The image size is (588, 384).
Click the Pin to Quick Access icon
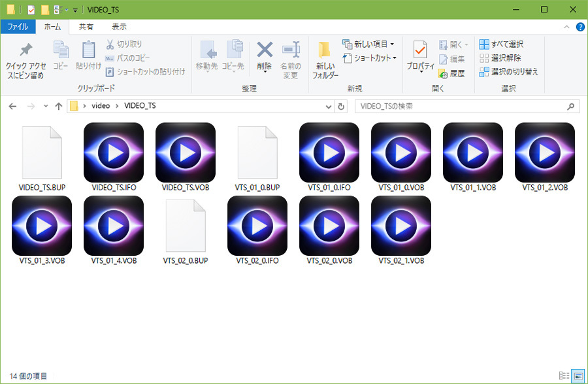25,50
